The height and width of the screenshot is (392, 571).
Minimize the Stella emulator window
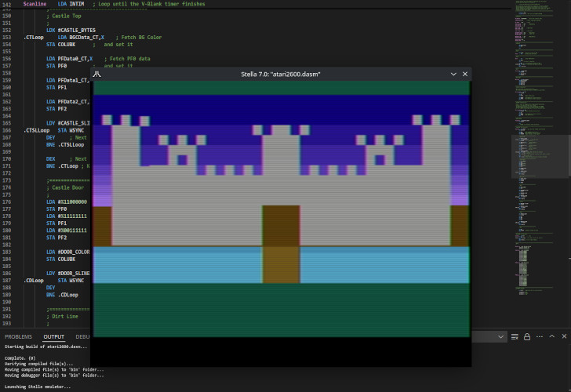[453, 74]
